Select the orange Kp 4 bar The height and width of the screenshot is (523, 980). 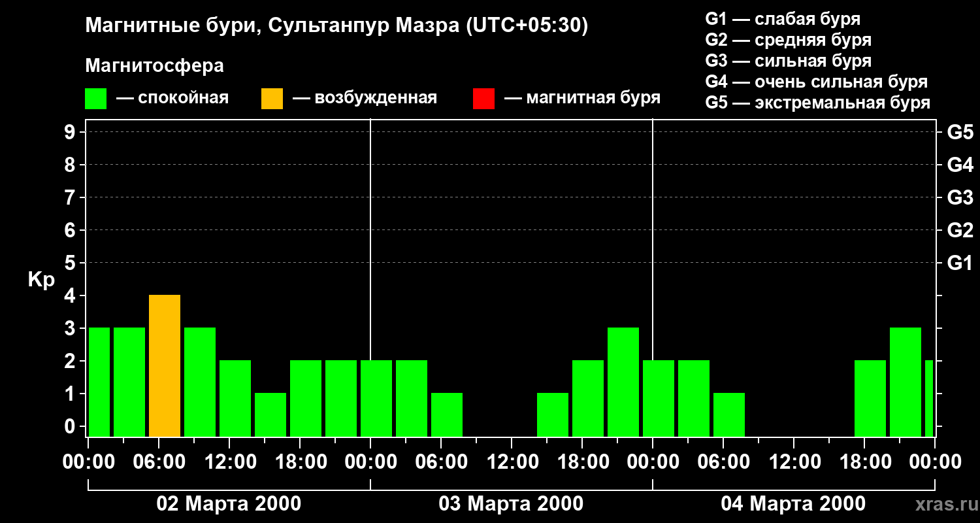[x=165, y=366]
